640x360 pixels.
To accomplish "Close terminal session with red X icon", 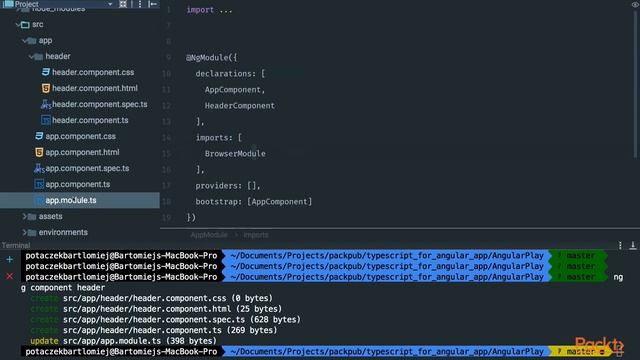I will click(9, 276).
